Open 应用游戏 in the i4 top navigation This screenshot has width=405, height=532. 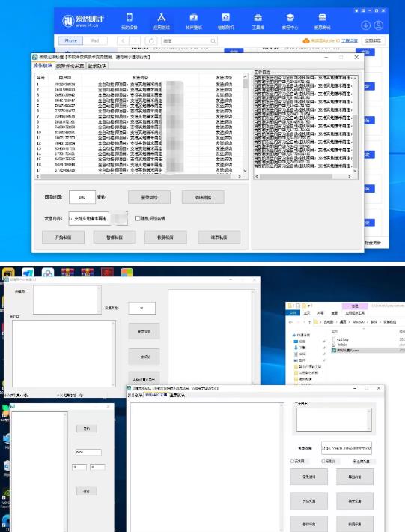point(161,21)
